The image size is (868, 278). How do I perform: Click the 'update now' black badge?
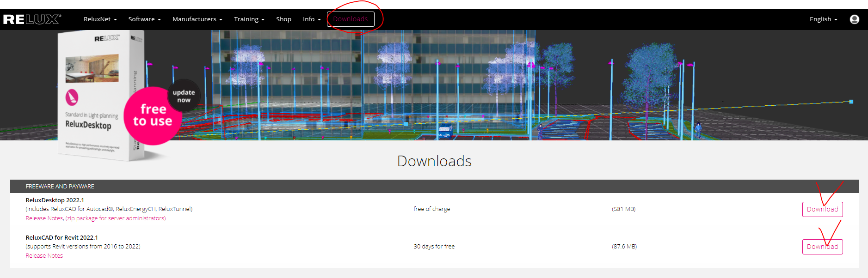click(x=184, y=96)
